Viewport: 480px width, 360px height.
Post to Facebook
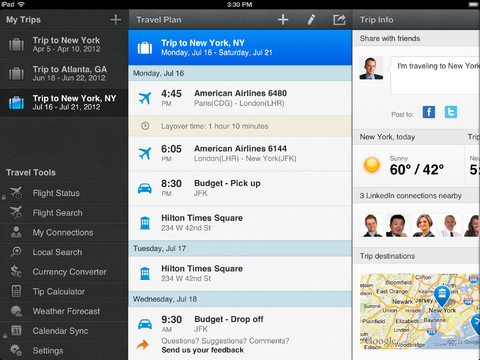click(429, 112)
